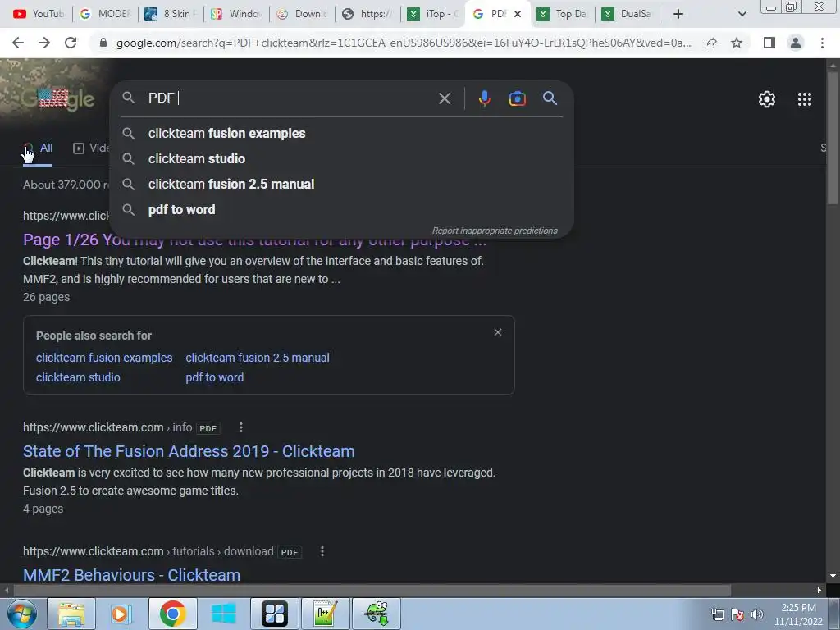This screenshot has width=840, height=630.
Task: Open Chrome three-dot menu
Action: click(x=822, y=43)
